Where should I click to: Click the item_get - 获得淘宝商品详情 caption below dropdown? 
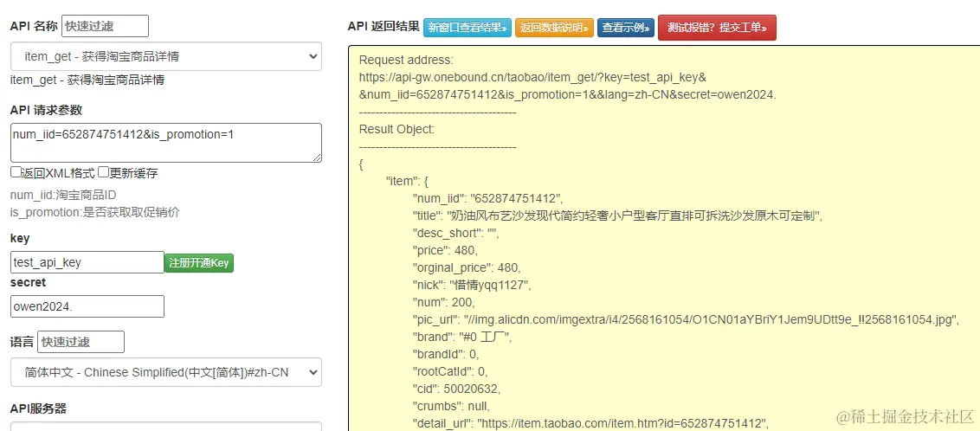coord(87,80)
